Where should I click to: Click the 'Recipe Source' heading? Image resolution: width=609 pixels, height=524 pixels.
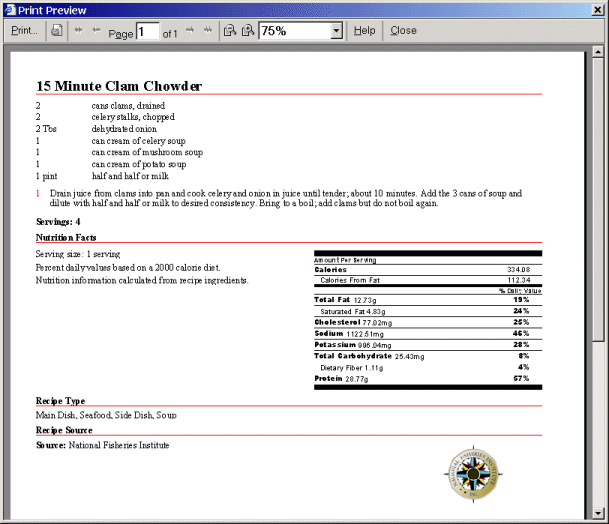(64, 430)
